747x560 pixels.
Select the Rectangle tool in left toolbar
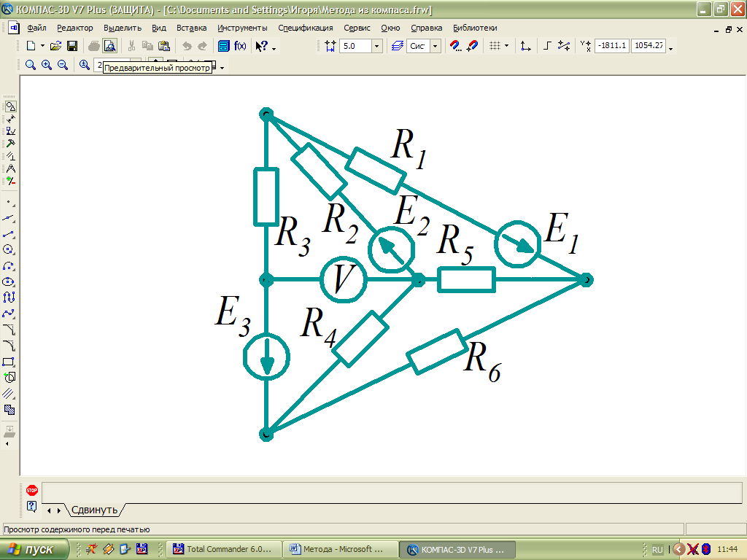(9, 362)
